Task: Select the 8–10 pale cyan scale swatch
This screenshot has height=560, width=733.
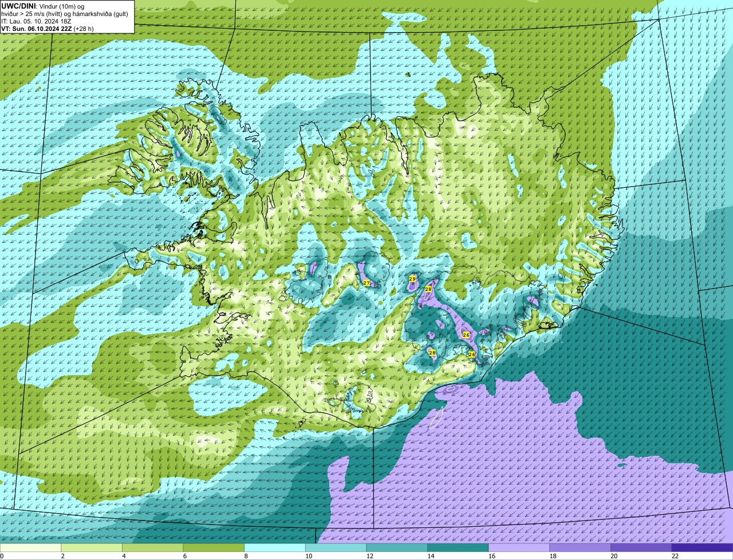Action: click(275, 547)
